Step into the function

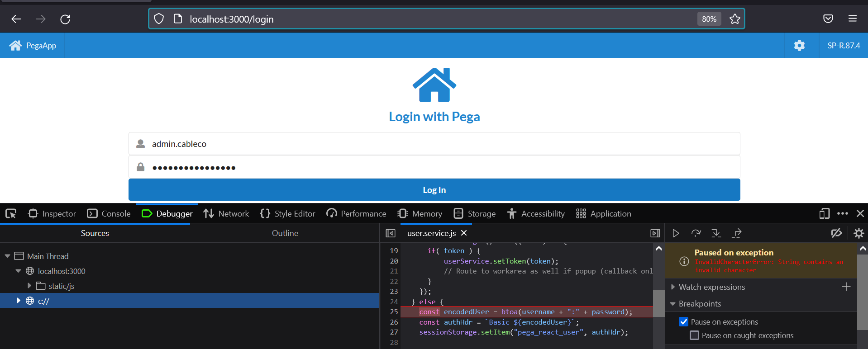(716, 233)
